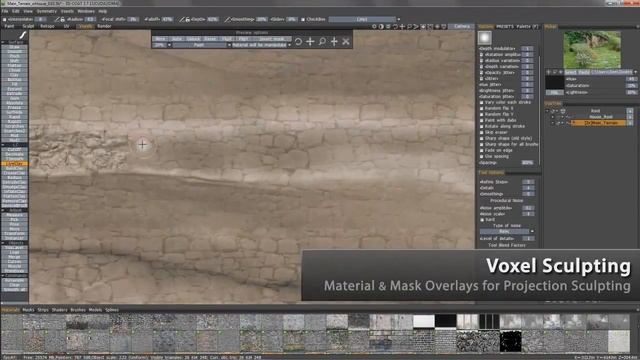Open the percentage dropdown in Preview options

pyautogui.click(x=162, y=45)
